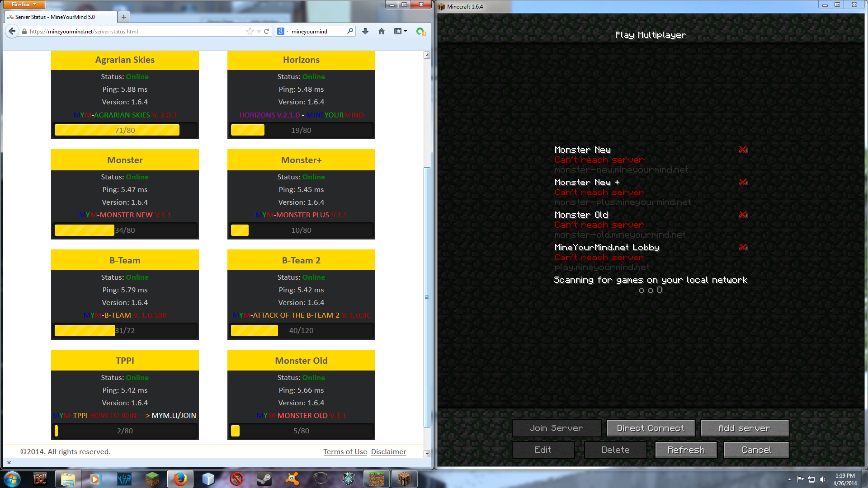Click the TPPI server card heading

pos(125,361)
